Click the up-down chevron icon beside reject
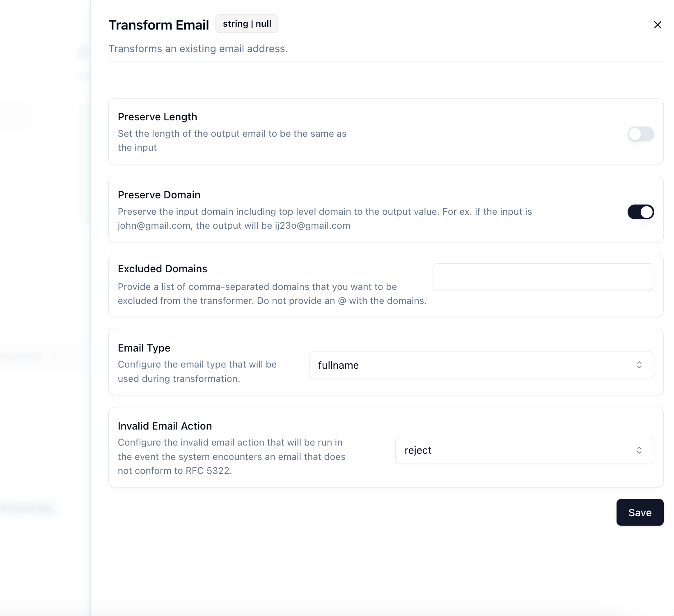The image size is (674, 616). (639, 450)
